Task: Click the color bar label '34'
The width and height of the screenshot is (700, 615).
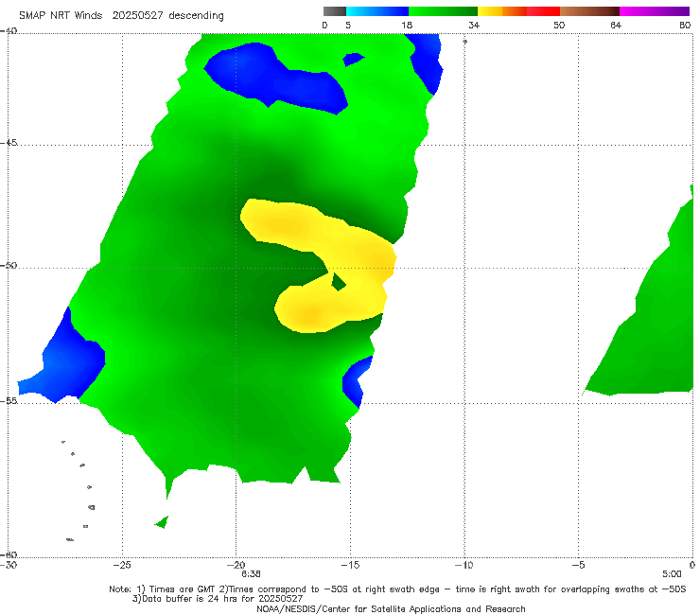Action: pos(474,25)
